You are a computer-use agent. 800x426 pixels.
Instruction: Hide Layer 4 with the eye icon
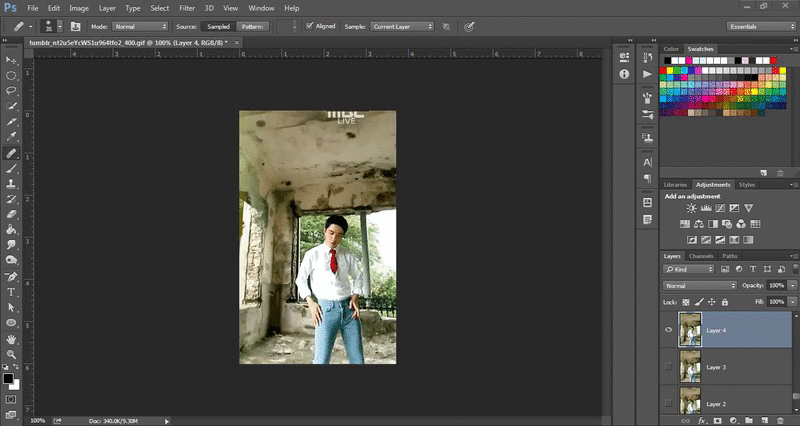[x=669, y=330]
